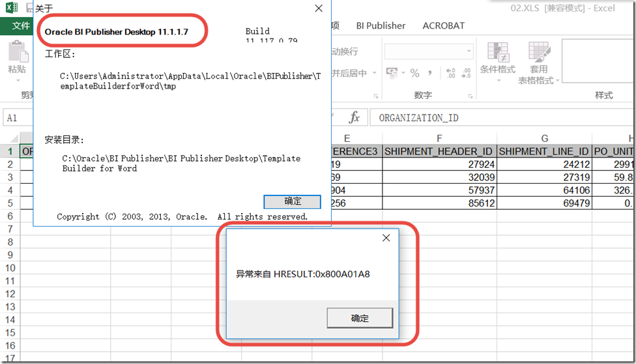
Task: Click the cell styles gallery box
Action: pos(598,61)
